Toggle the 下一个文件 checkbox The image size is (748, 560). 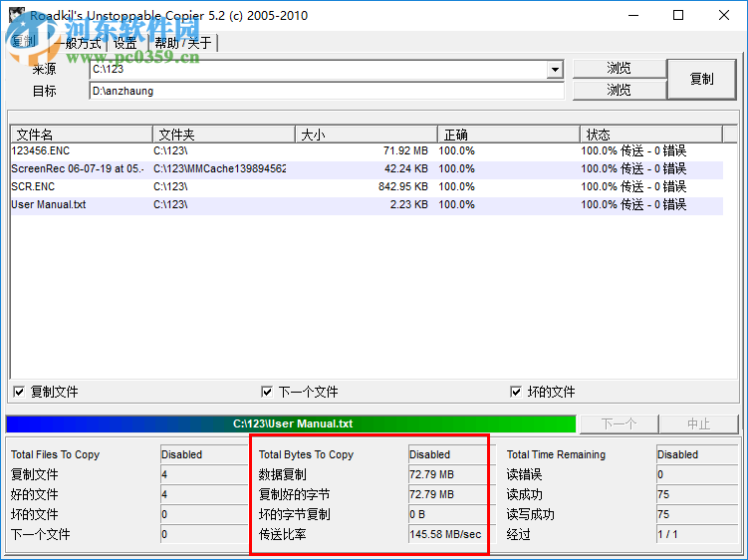267,392
